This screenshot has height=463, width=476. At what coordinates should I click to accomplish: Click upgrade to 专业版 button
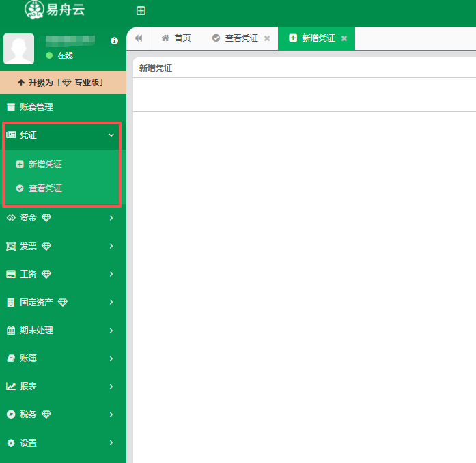coord(63,82)
